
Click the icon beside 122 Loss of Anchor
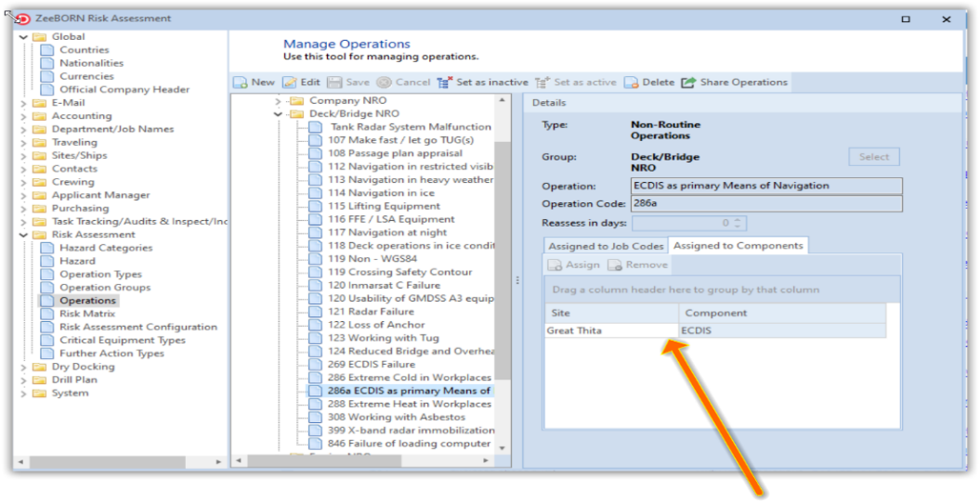(316, 325)
